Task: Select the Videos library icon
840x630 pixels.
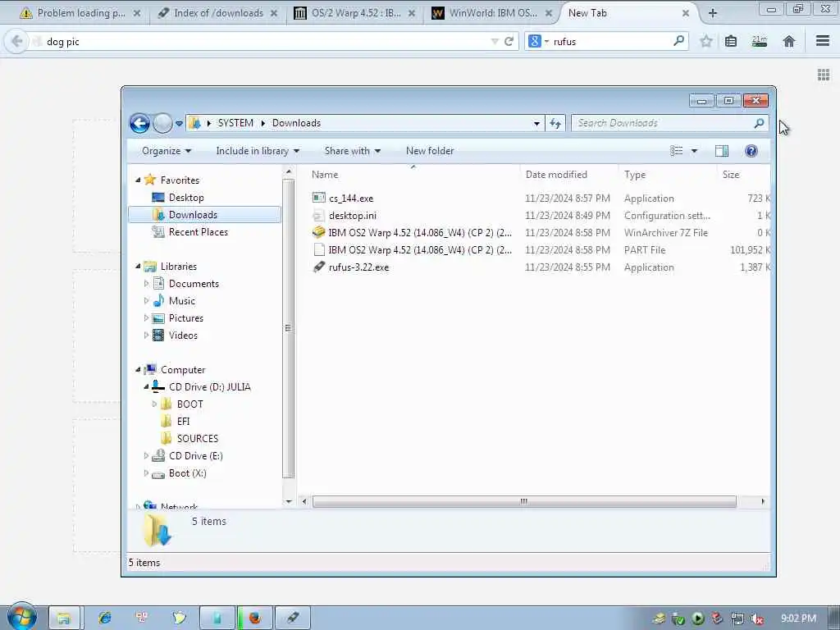Action: point(158,336)
